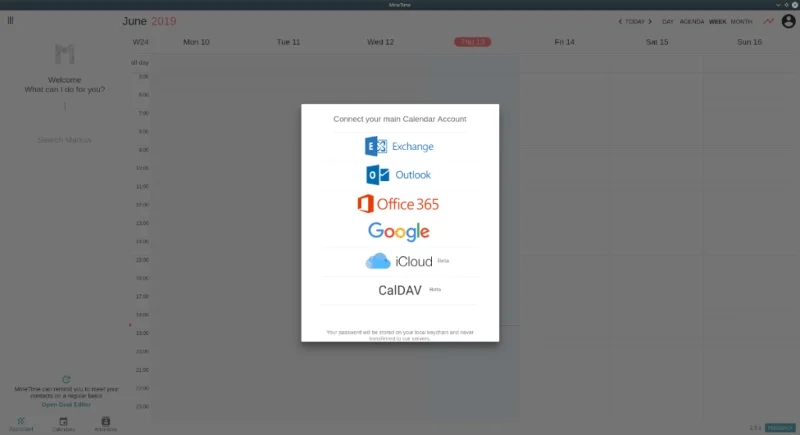Jump to TODAY in the calendar

click(x=635, y=21)
